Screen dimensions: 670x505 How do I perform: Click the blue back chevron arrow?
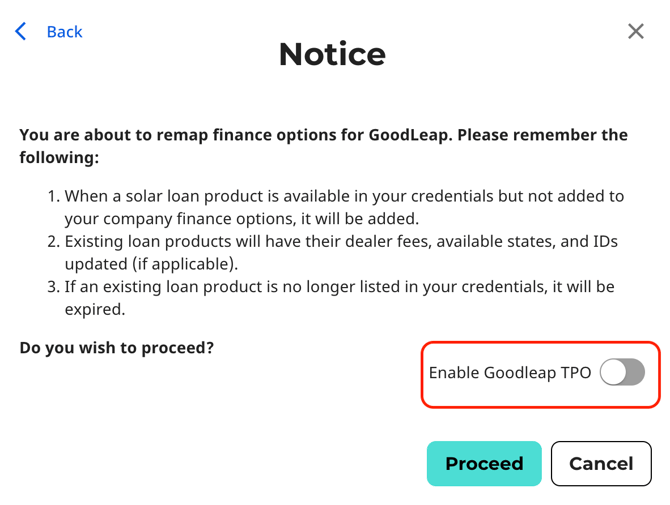coord(21,32)
